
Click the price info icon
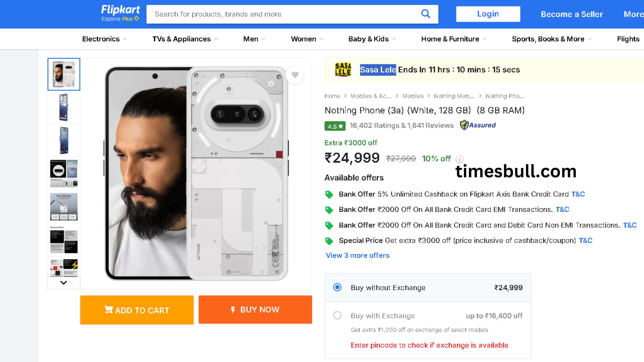coord(460,159)
